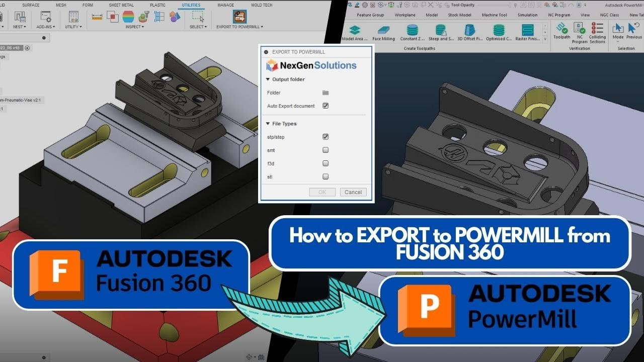The image size is (644, 362).
Task: Open the EXPORT TO POWERMILL dropdown label
Action: (239, 27)
